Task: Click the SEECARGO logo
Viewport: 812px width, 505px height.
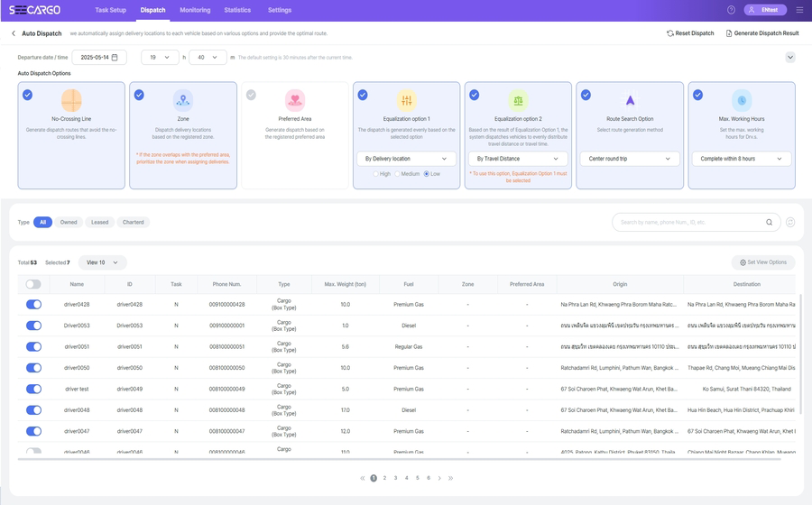Action: coord(34,10)
